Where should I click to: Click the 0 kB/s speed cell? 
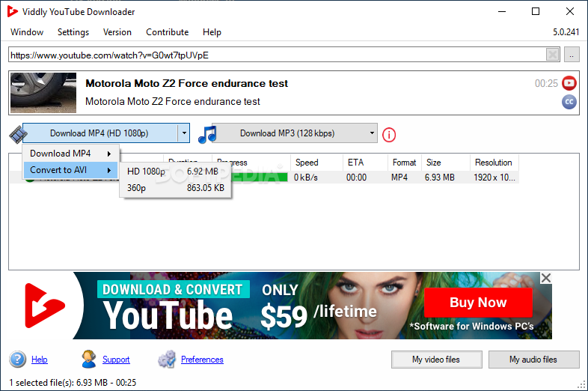[x=306, y=178]
